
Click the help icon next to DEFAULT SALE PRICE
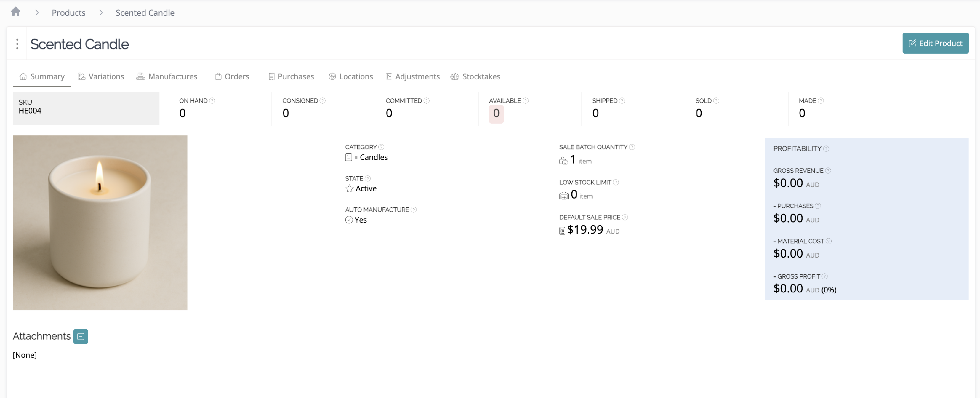click(625, 217)
